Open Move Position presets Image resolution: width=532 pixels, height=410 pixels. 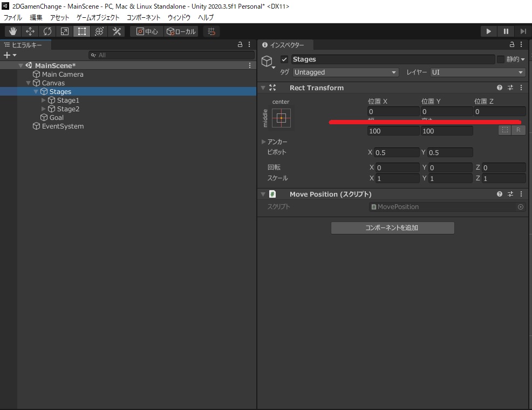coord(510,194)
